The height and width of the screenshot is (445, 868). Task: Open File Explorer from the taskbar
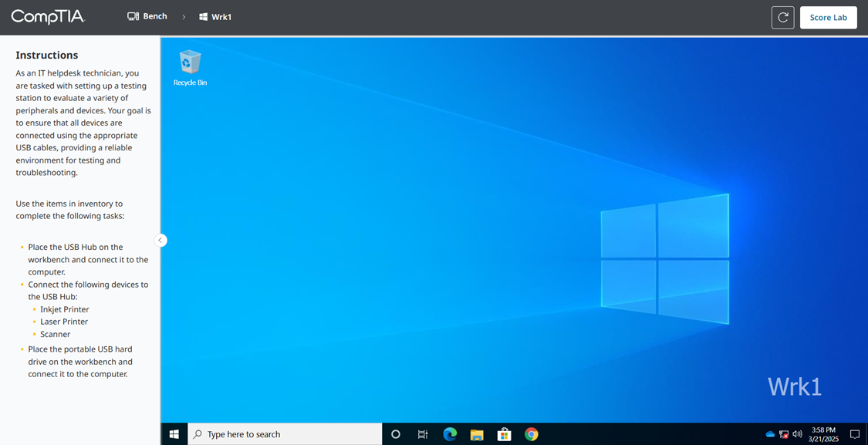coord(477,434)
